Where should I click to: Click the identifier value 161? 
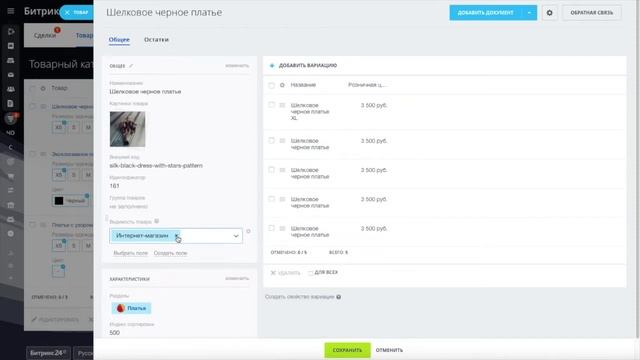(114, 186)
